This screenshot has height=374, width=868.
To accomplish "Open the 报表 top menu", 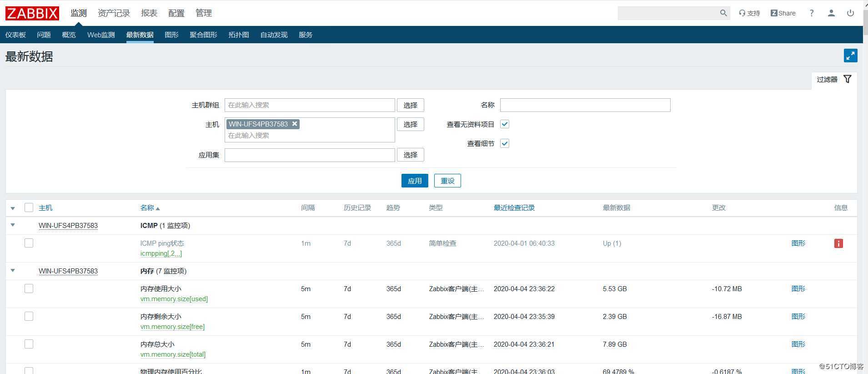I will [x=149, y=13].
